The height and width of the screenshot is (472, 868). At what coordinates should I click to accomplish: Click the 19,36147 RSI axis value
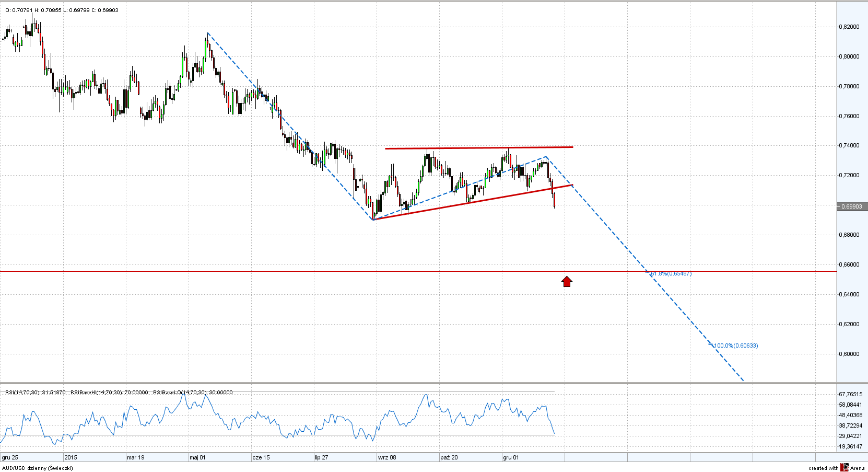click(851, 446)
